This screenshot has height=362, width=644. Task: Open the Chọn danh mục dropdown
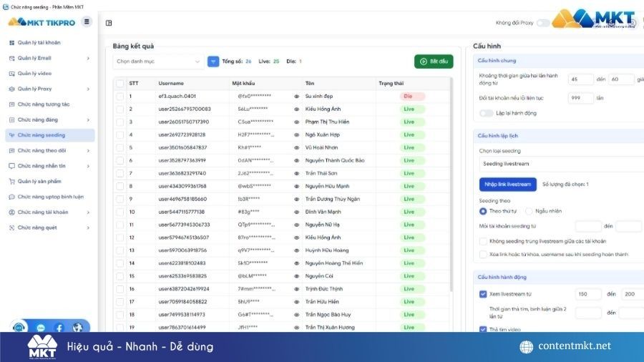coord(158,62)
